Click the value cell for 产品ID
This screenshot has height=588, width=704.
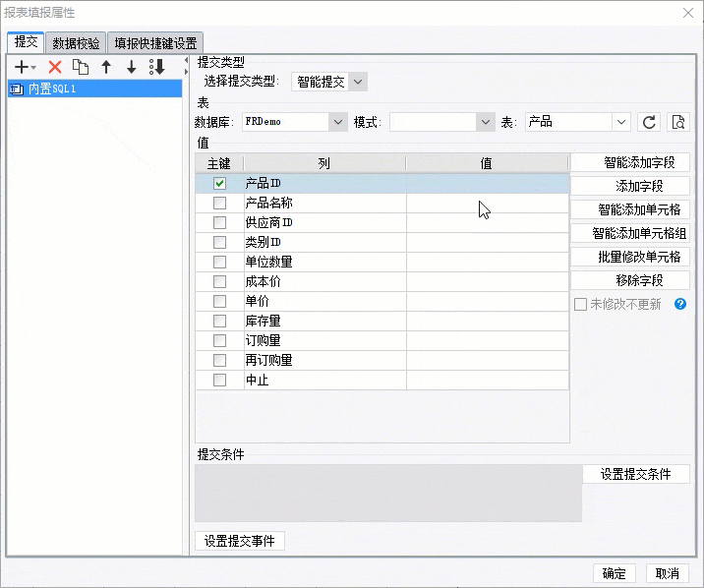[488, 183]
